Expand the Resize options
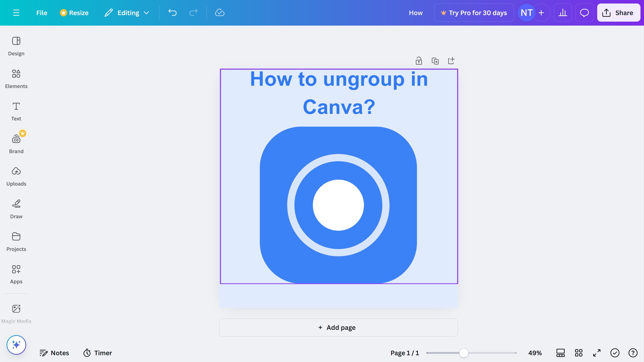 pos(74,13)
